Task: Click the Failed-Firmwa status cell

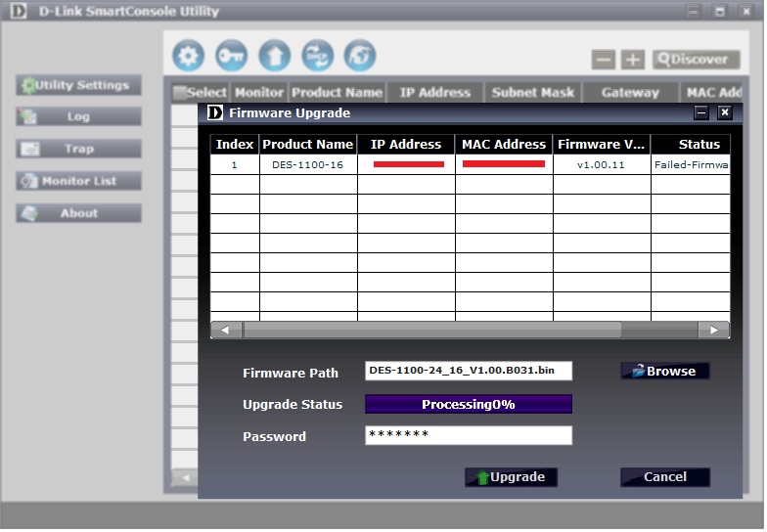Action: 691,164
